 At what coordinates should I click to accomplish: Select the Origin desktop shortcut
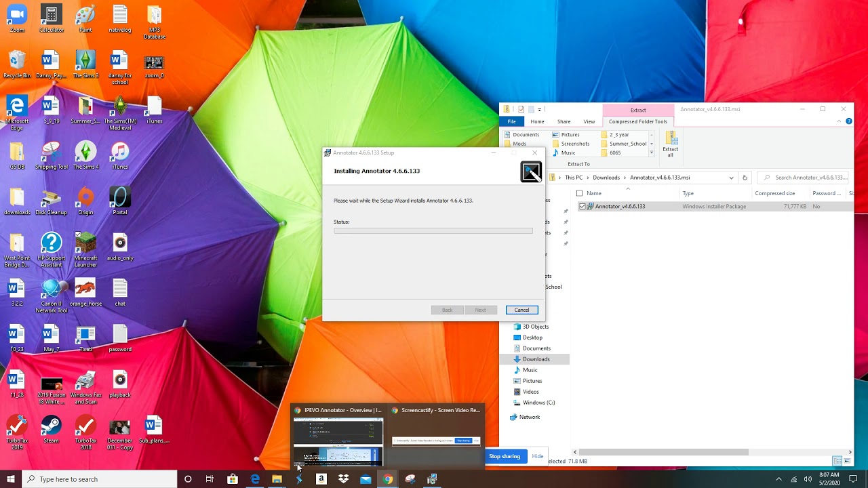(85, 201)
